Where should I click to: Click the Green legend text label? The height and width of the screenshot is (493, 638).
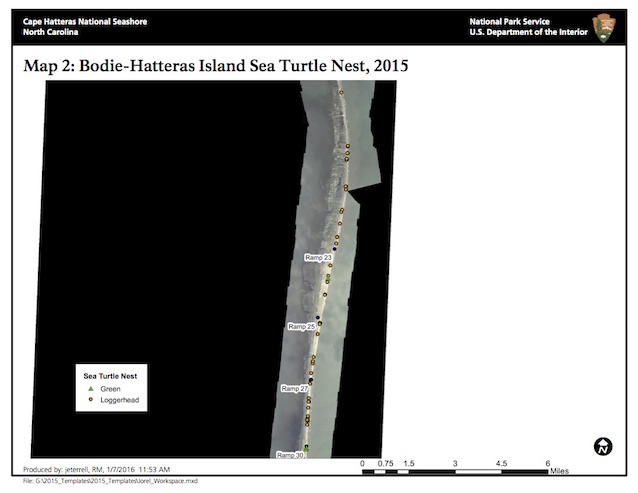(111, 388)
